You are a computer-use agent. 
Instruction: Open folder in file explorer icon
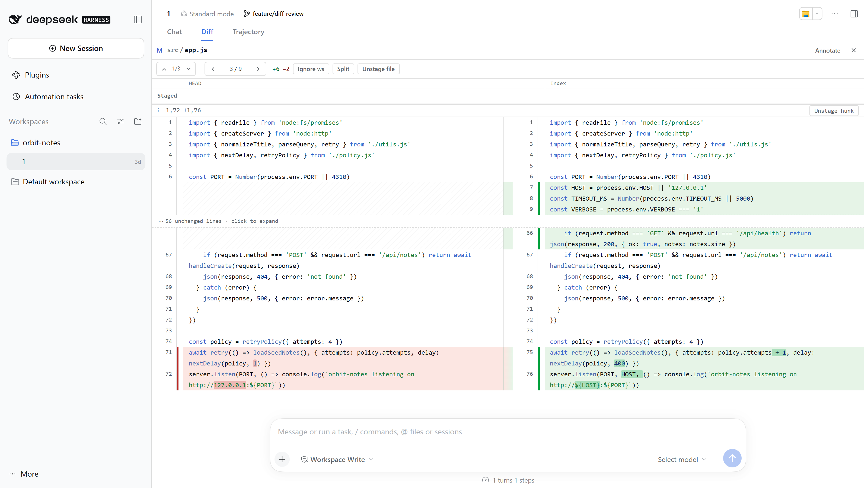(806, 14)
